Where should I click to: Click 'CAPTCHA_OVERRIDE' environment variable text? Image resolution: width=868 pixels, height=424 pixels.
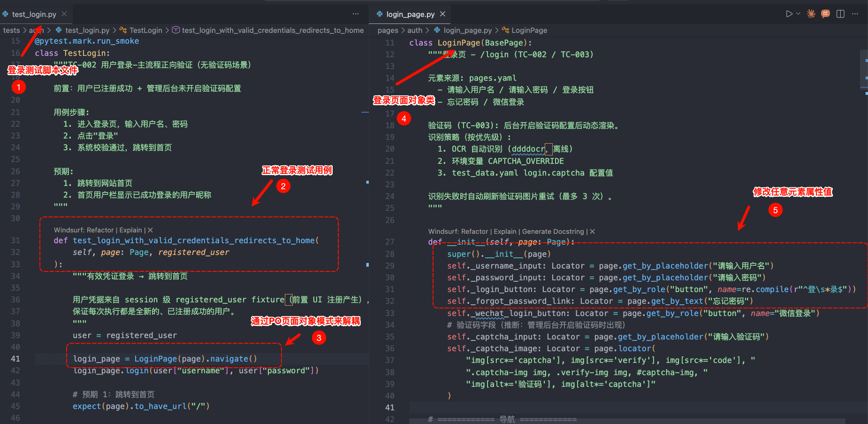tap(526, 161)
